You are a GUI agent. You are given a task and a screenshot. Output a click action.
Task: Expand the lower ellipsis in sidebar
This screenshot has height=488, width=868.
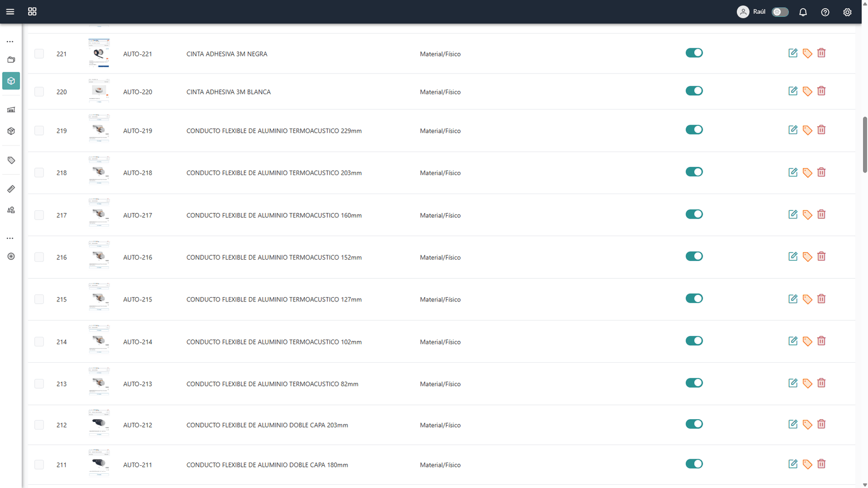tap(10, 239)
